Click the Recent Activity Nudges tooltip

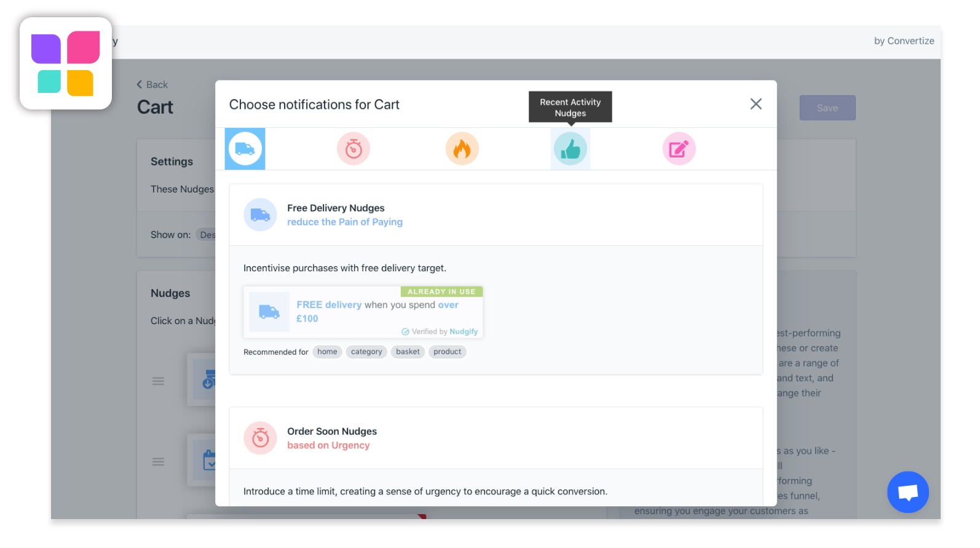(x=571, y=107)
